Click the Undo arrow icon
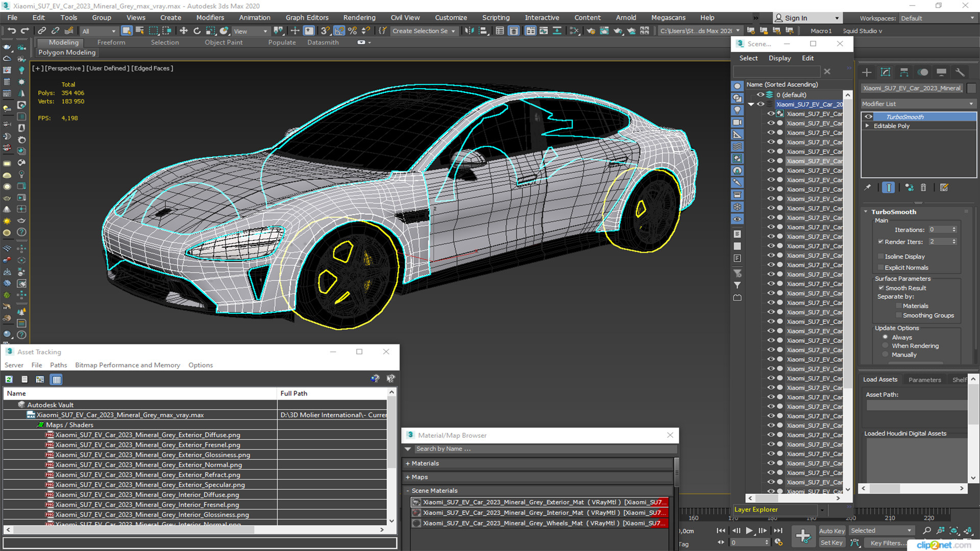Screen dimensions: 980x551 (11, 31)
